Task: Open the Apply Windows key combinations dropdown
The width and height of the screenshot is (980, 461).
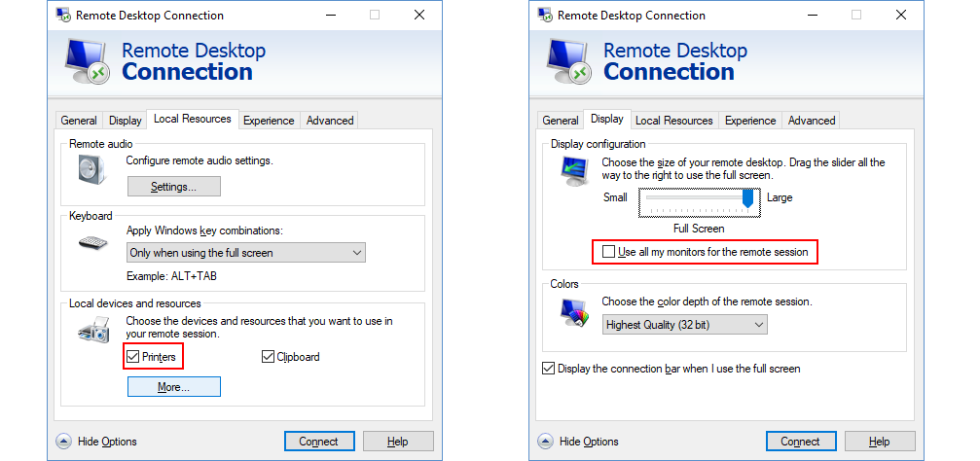Action: pyautogui.click(x=245, y=253)
